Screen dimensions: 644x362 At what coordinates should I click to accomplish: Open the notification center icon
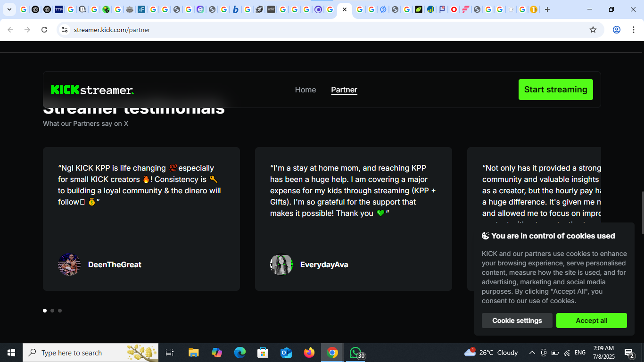click(629, 353)
